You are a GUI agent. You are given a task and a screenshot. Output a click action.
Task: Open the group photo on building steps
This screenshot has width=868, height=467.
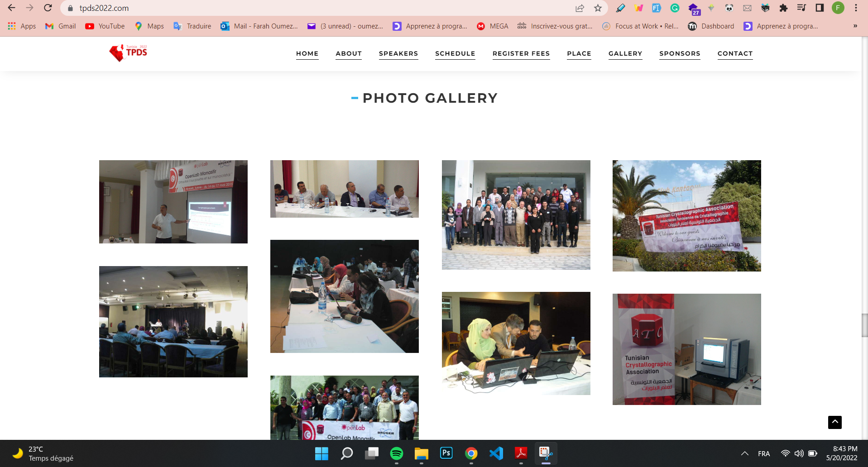point(516,215)
